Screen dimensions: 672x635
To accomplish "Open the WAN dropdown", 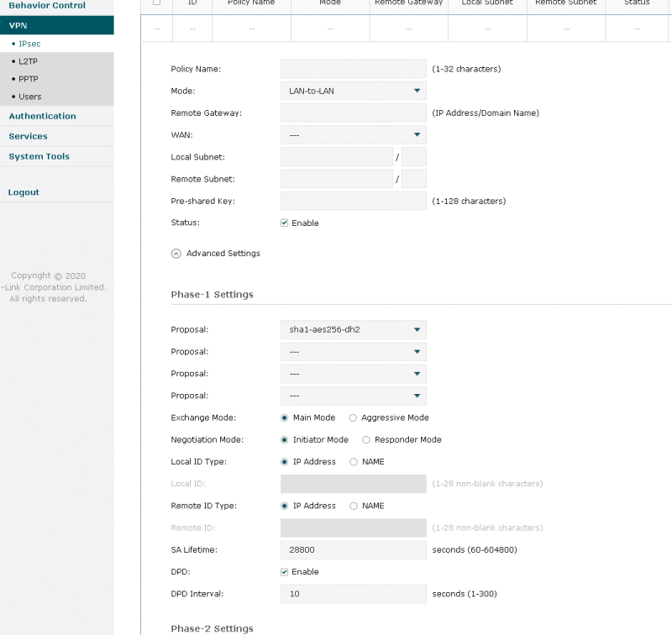I will (353, 135).
